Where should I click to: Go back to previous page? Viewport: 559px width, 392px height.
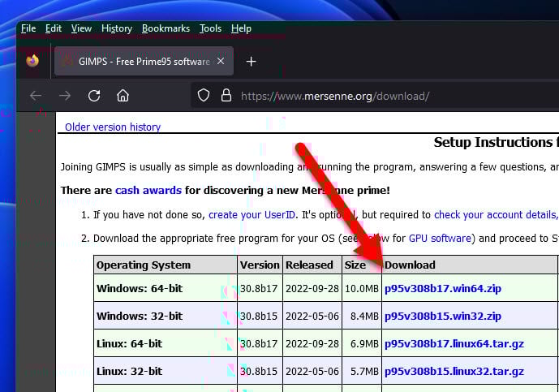pos(36,96)
